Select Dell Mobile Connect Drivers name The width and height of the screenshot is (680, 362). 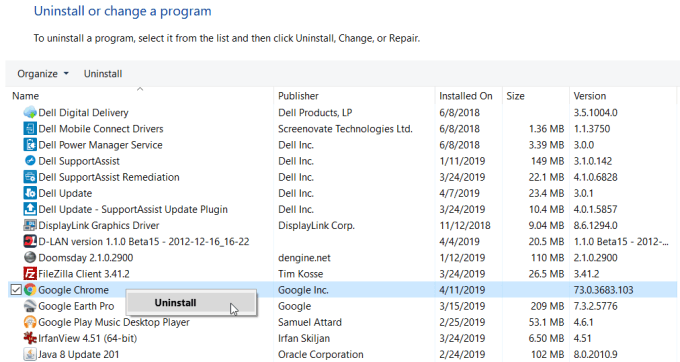pyautogui.click(x=101, y=129)
